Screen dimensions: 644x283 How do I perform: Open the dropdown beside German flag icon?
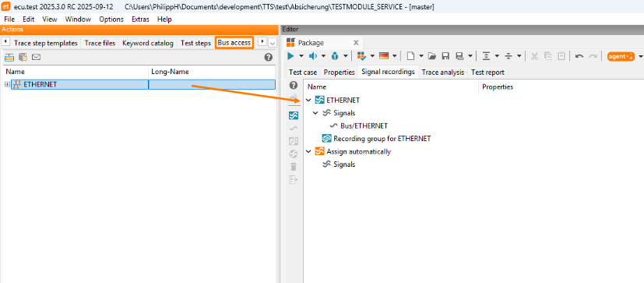(395, 56)
